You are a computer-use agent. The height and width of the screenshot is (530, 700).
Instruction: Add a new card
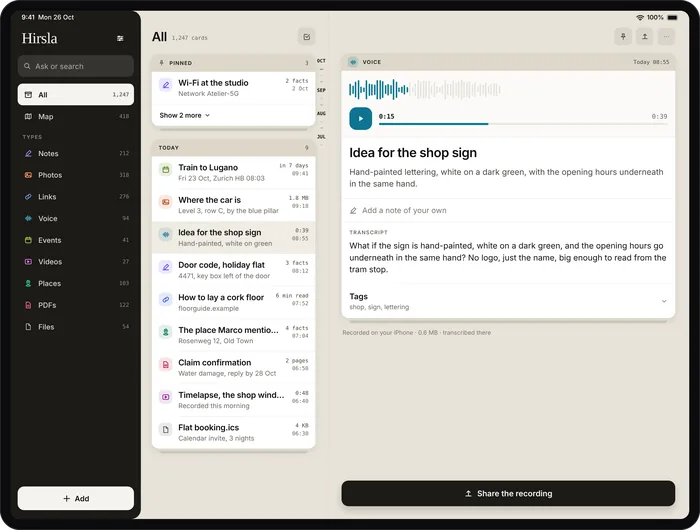coord(75,498)
